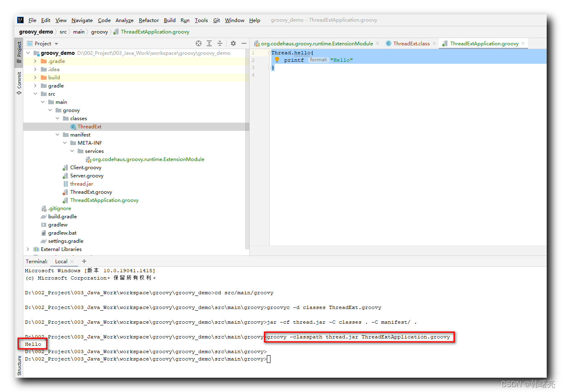Click the fold marker on editor line 1
The height and width of the screenshot is (392, 561).
(x=269, y=53)
